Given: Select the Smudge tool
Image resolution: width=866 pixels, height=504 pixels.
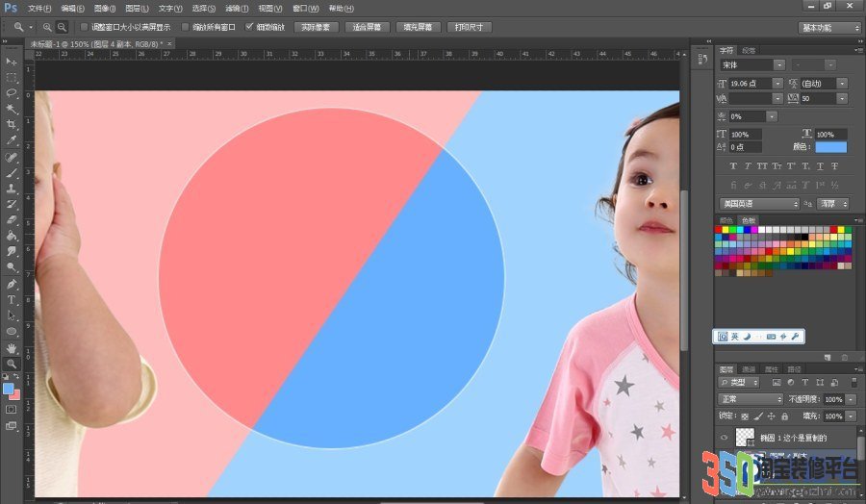Looking at the screenshot, I should pos(11,251).
